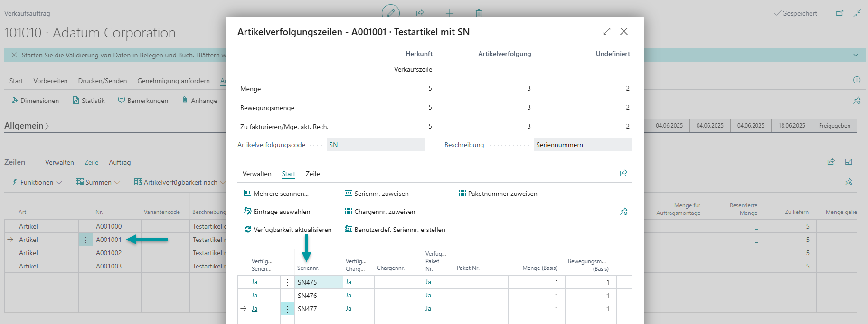Click the share icon in dialog toolbar
The image size is (868, 324).
pyautogui.click(x=623, y=173)
